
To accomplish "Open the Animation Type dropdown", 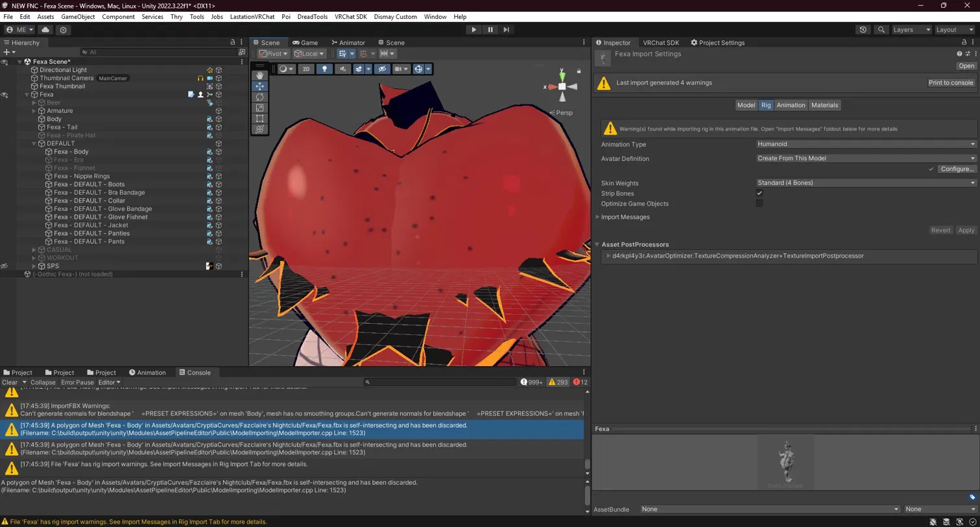I will [866, 144].
